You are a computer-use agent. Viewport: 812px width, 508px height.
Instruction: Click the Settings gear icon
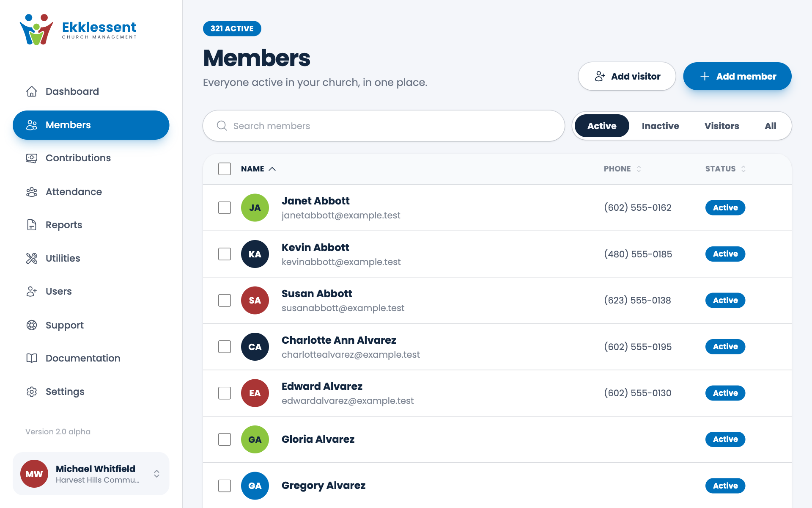point(32,392)
